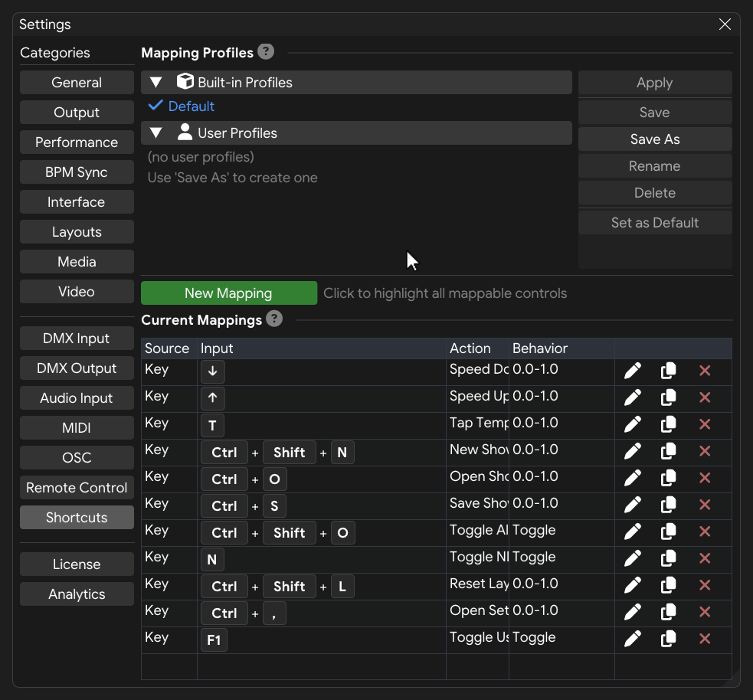
Task: Open the MIDI category
Action: point(77,428)
